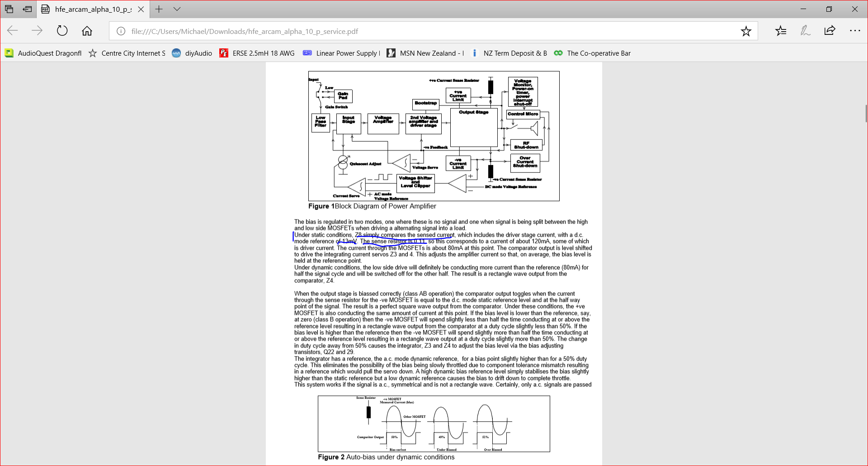Open ERSE 2.5mH 18 AWG bookmark
Viewport: 868px width, 466px height.
(257, 53)
